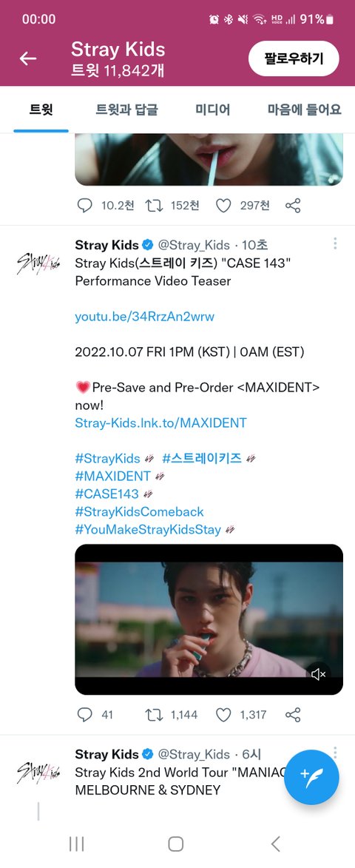Follow Stray Kids with 팔로우하기 button
Screen dimensions: 355x868
[294, 58]
